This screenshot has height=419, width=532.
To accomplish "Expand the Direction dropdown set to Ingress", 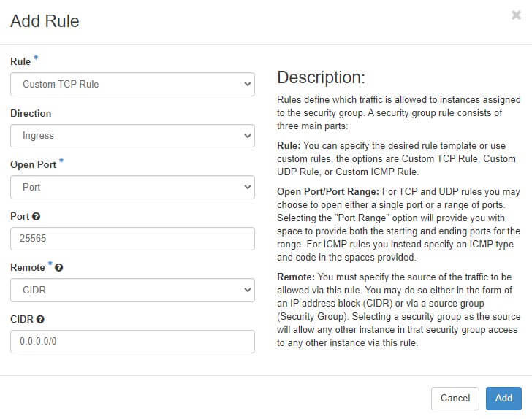I will pos(132,135).
